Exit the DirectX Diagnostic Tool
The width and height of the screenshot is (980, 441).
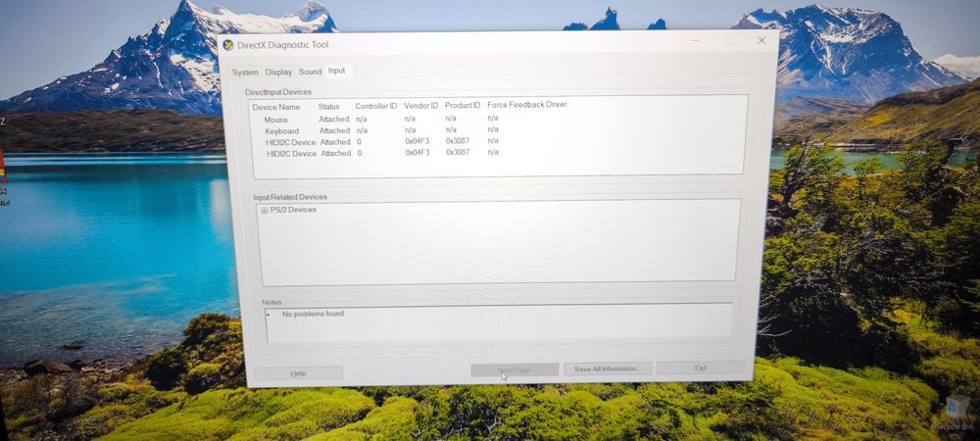click(701, 367)
